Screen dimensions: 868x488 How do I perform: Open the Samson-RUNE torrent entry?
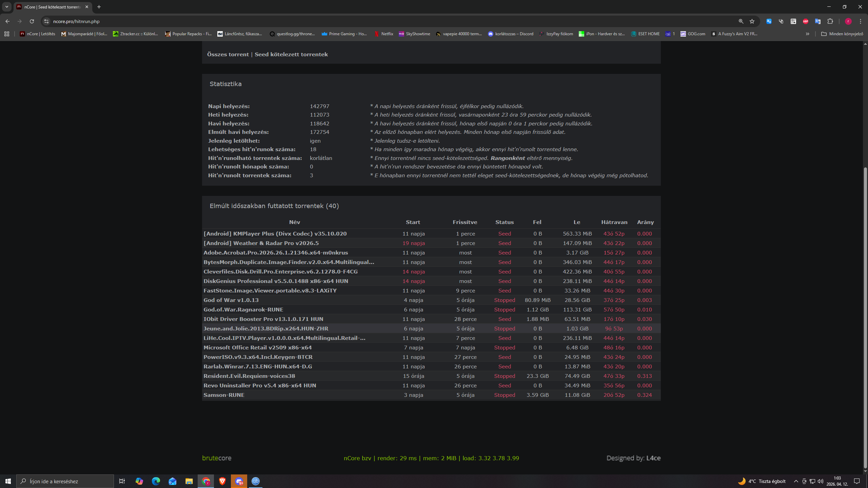pyautogui.click(x=224, y=395)
